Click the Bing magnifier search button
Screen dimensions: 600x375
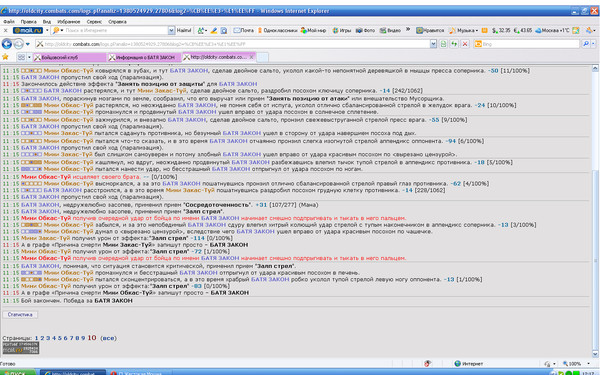point(585,44)
